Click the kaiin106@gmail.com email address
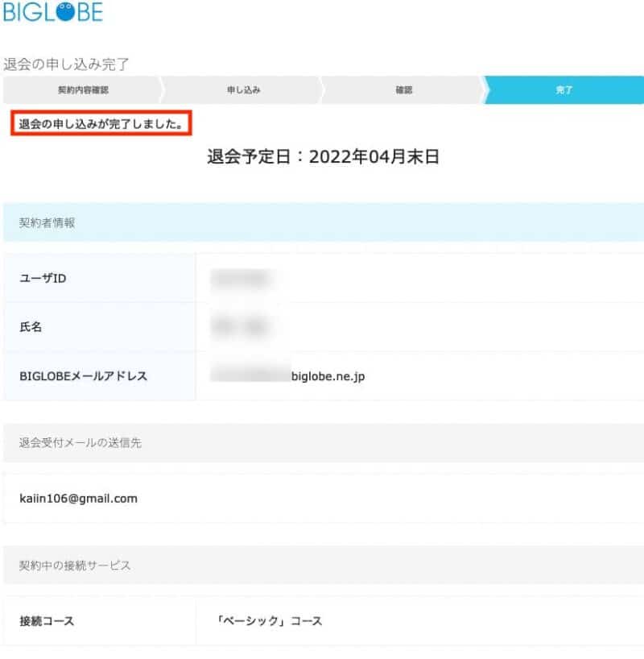 78,498
